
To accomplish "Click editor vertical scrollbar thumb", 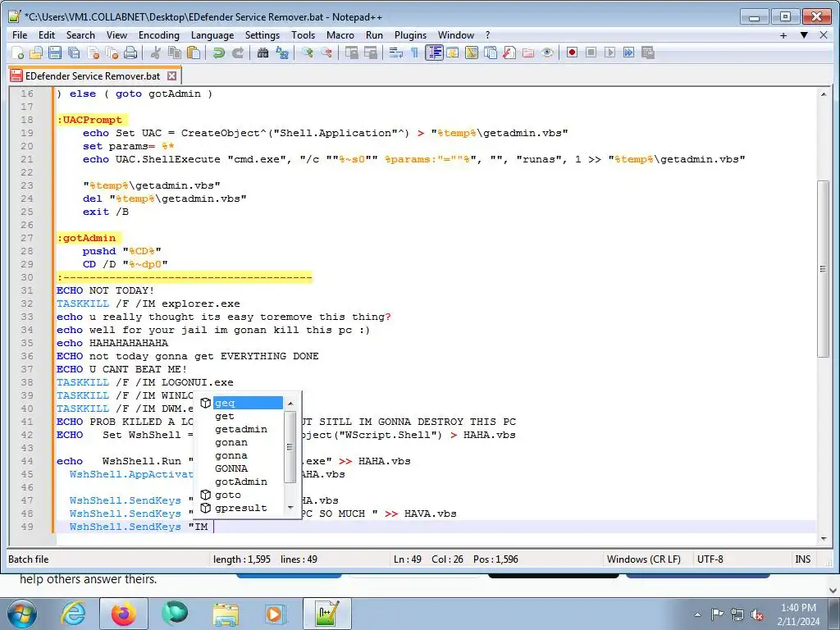I will click(x=823, y=269).
